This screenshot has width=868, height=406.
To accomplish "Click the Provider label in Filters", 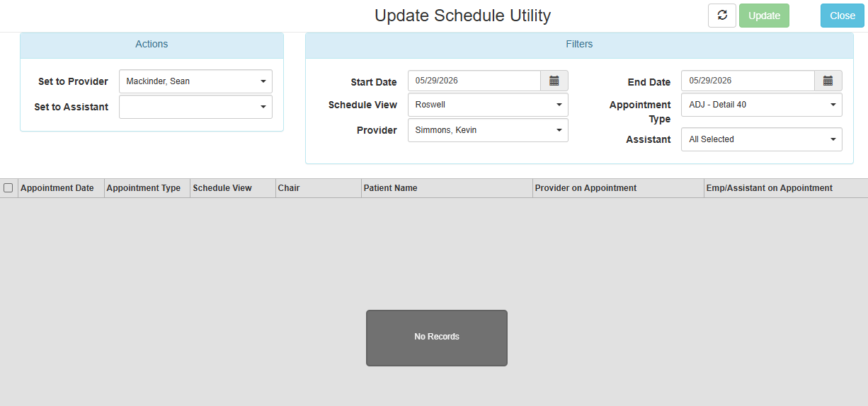I will pos(377,130).
